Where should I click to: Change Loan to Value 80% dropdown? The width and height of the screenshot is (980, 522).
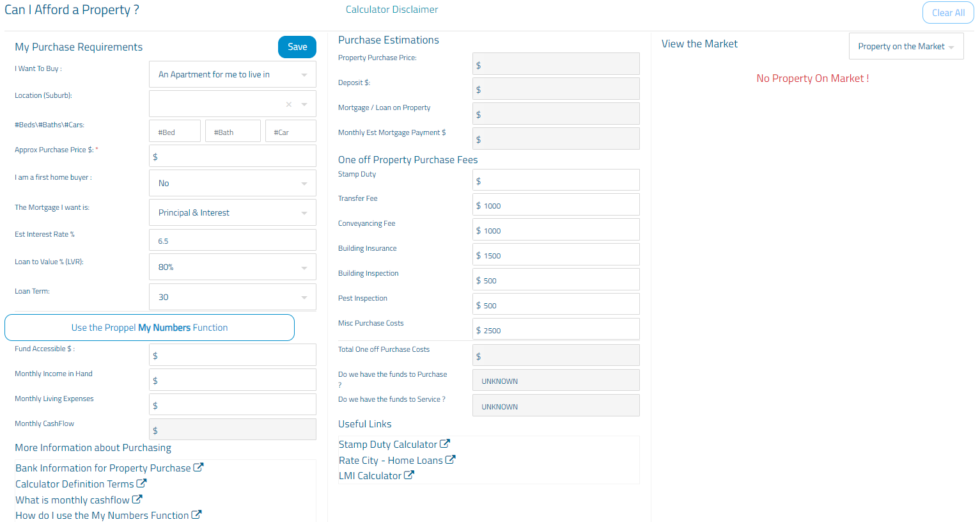(233, 267)
